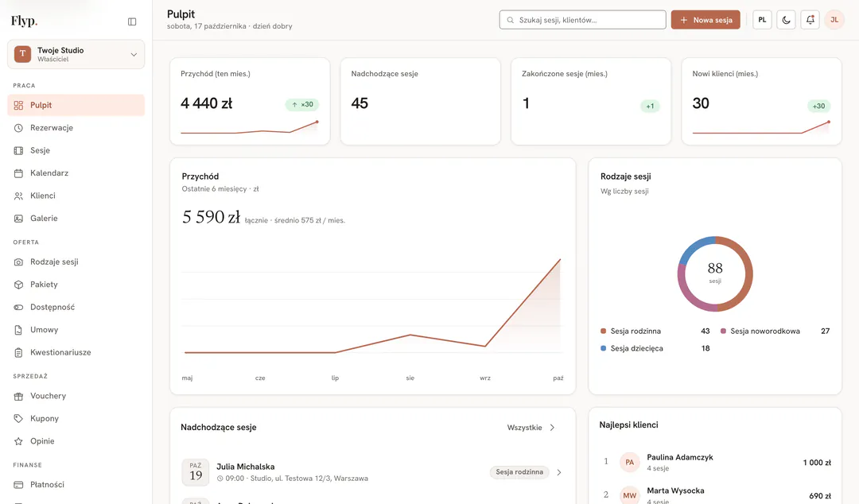Click the Sesja rodzinna legend color dot

point(603,331)
